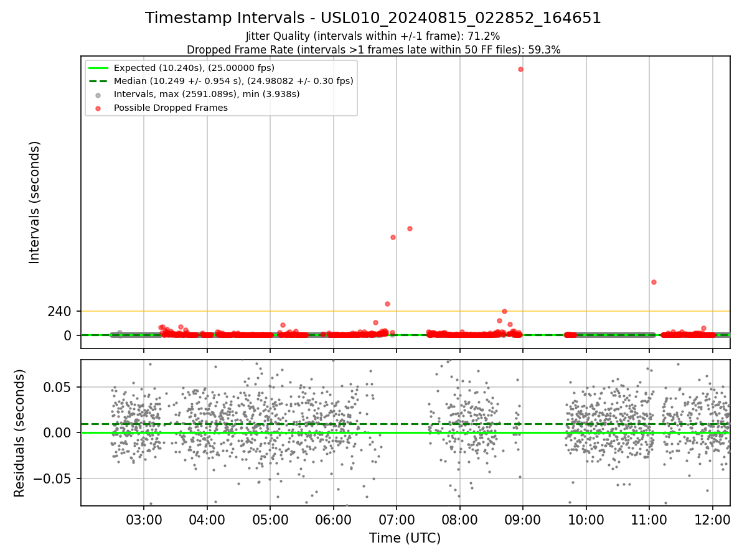Screen dimensions: 747x560
Task: Click the 03:00 time tick label
Action: tap(144, 520)
